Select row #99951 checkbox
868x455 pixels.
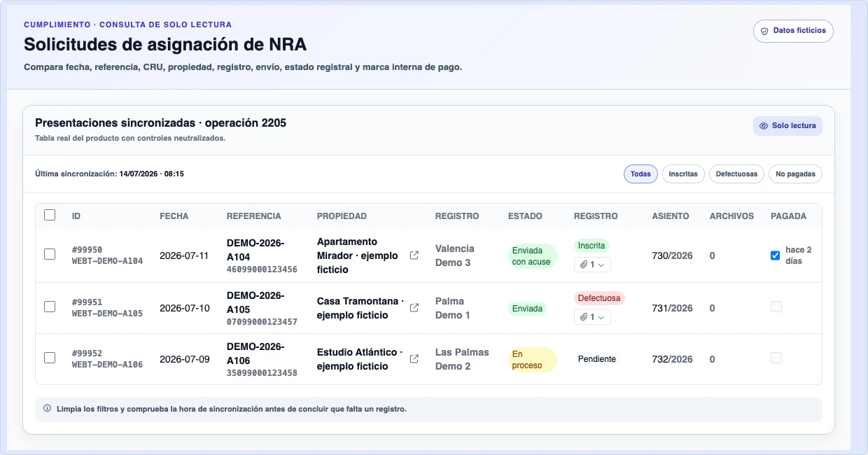(50, 307)
